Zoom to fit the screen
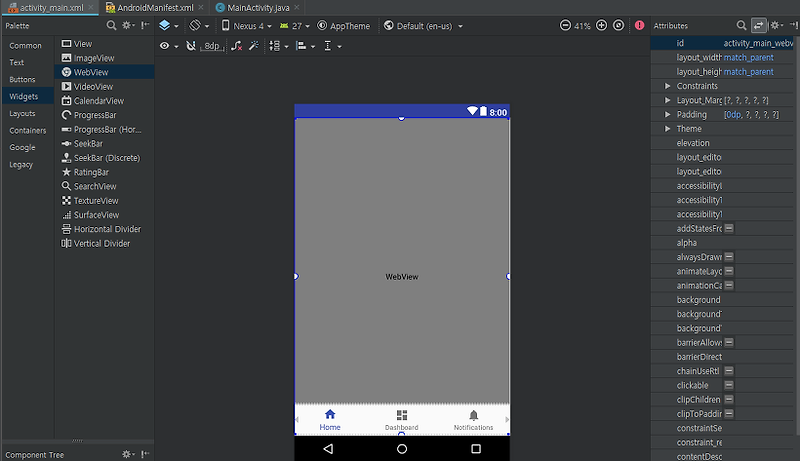Viewport: 800px width, 461px height. tap(618, 25)
